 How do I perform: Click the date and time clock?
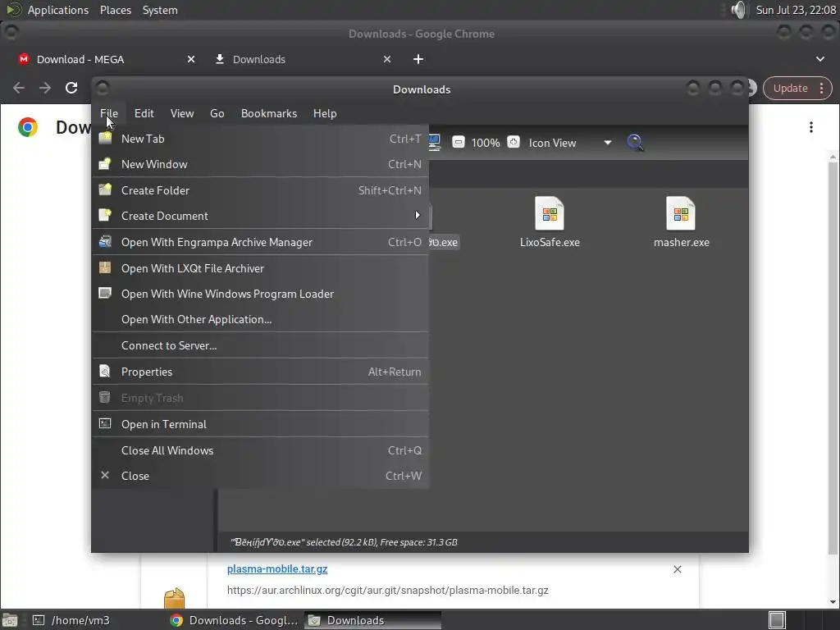796,10
